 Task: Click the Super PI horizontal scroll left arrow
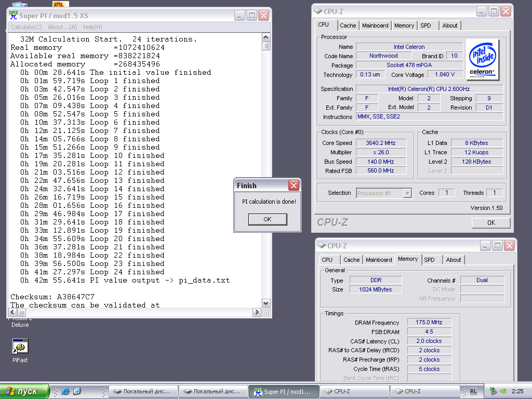tap(13, 312)
